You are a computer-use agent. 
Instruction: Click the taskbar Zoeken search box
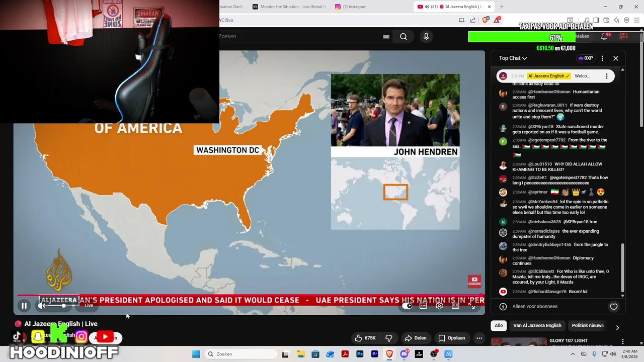pos(242,354)
